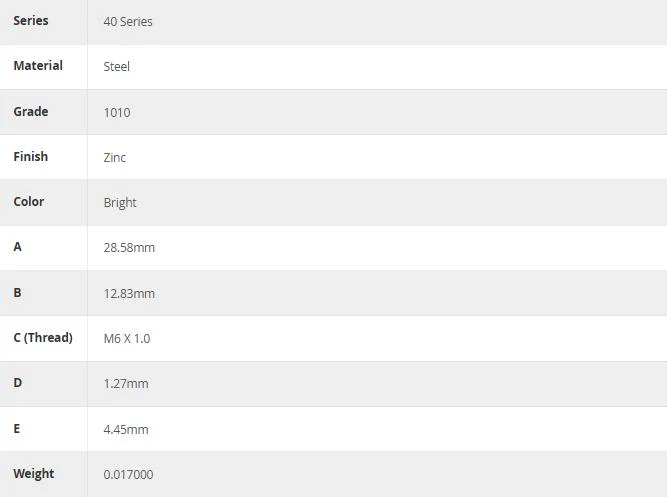Select the M6 X 1.0 thread value

click(x=127, y=339)
